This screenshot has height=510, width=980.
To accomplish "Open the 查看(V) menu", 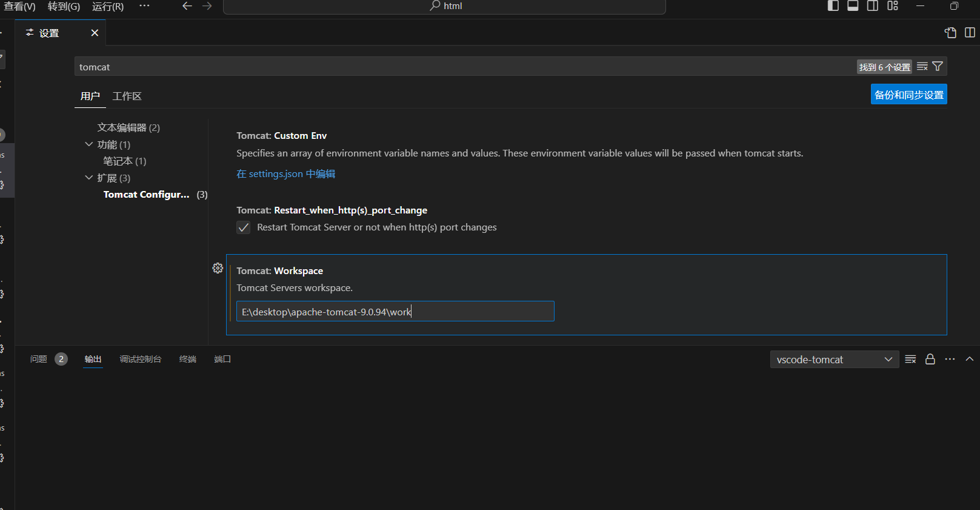I will point(19,6).
